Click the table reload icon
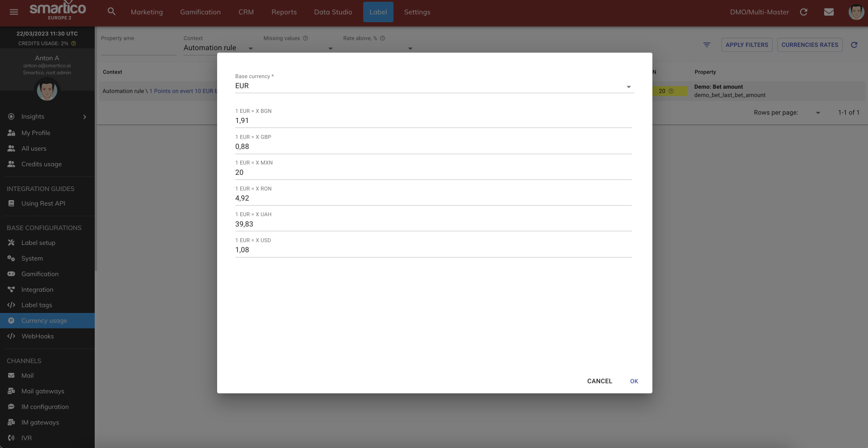This screenshot has width=868, height=448. 854,45
